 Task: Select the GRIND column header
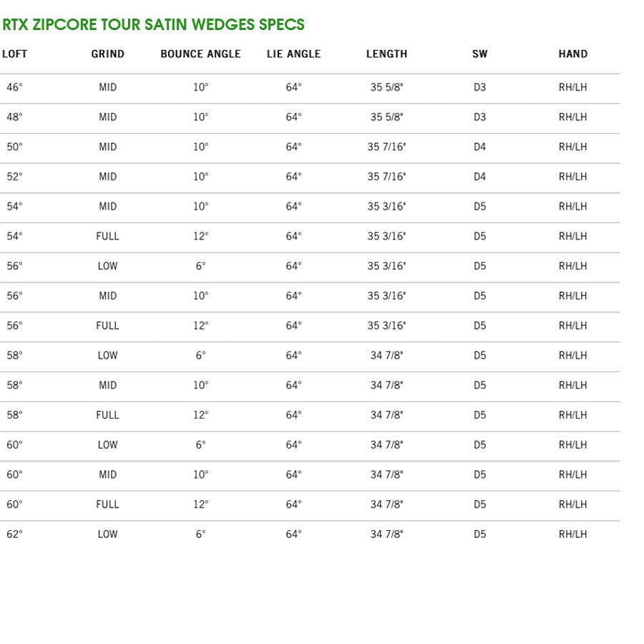[107, 54]
